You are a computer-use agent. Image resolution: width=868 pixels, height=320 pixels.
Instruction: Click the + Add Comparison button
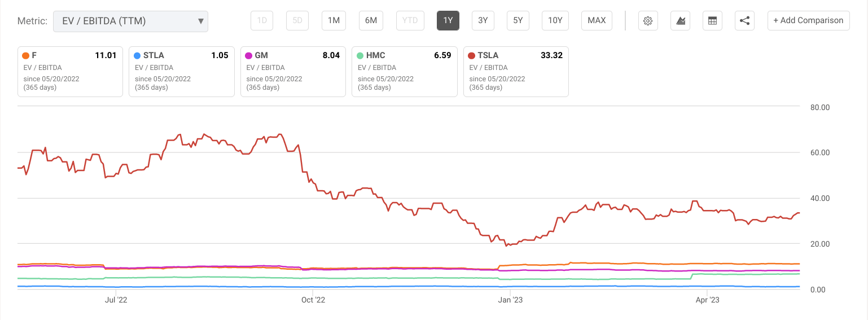tap(808, 21)
